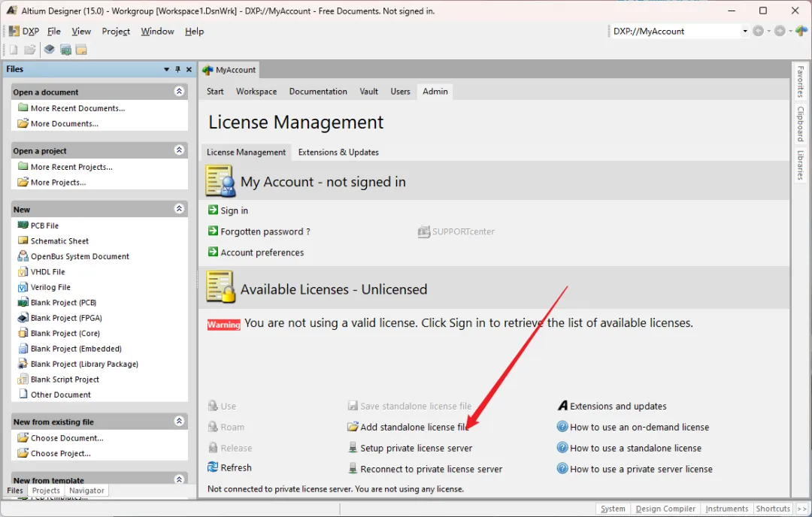Screen dimensions: 812x517
Task: Create a new OpenBus System Document
Action: pyautogui.click(x=80, y=256)
